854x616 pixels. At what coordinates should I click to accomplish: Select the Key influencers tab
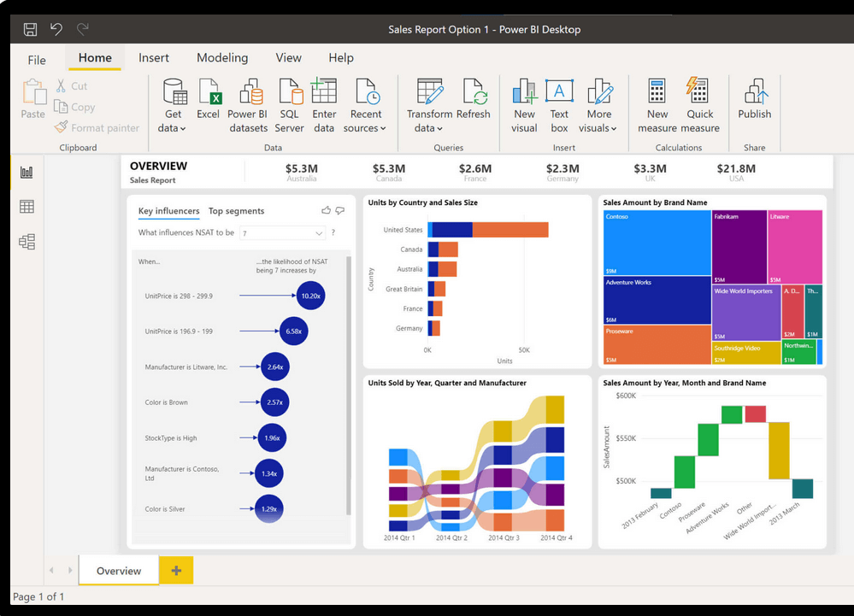coord(169,211)
